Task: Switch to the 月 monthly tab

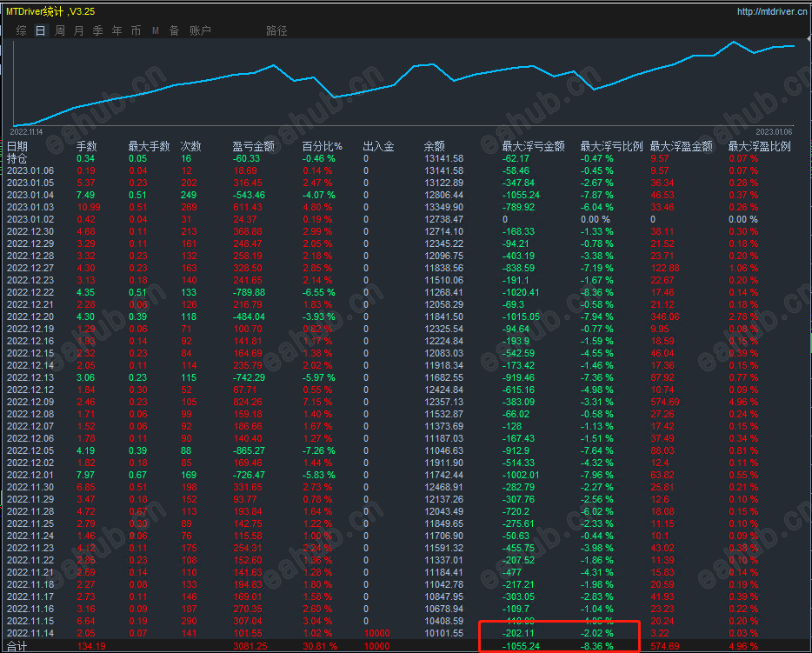Action: (79, 30)
